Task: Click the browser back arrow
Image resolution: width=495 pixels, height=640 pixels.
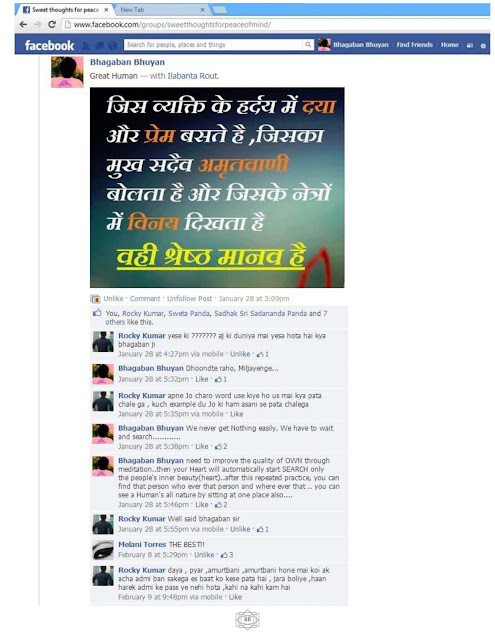Action: pos(23,24)
